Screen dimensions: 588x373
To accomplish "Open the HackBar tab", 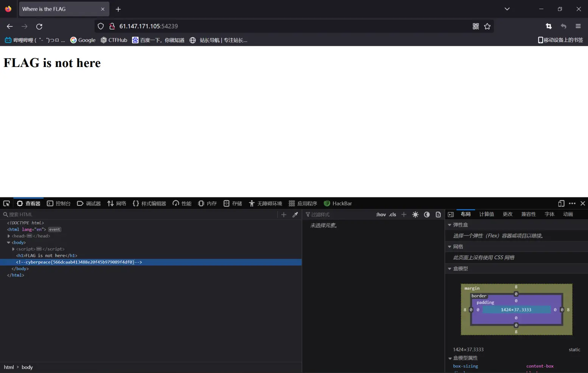I will pos(338,204).
